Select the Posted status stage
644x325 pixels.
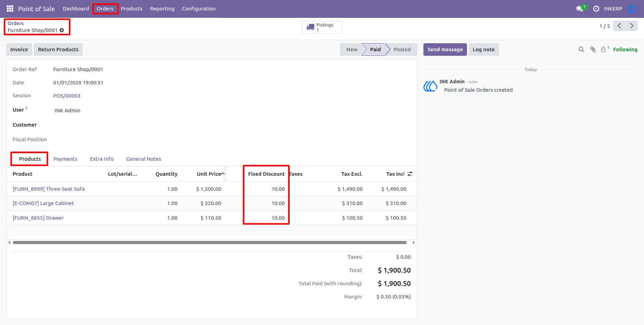[402, 50]
